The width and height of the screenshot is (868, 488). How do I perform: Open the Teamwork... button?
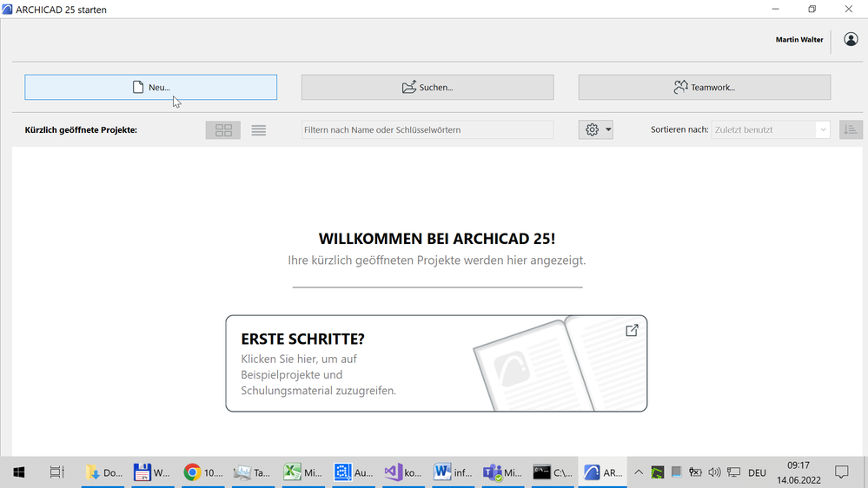tap(705, 88)
